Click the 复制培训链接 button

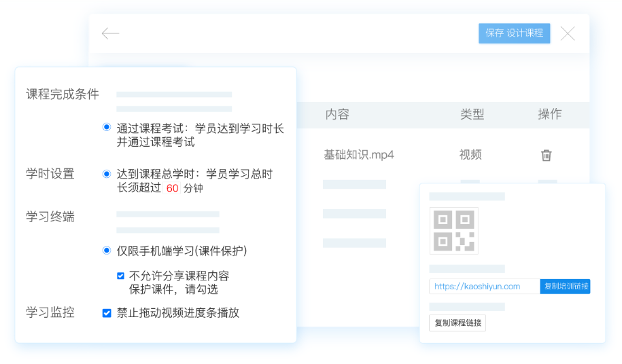pos(566,287)
